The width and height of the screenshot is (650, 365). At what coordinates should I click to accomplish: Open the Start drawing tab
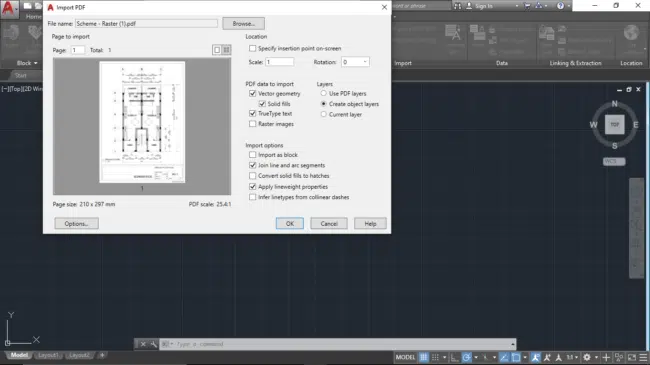click(x=21, y=75)
